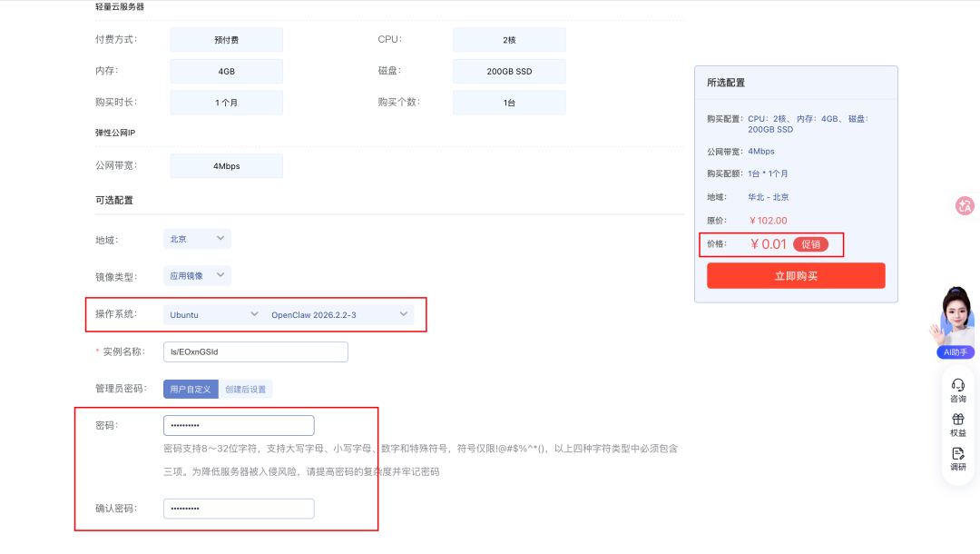Open the 镜像类型 image type dropdown

tap(196, 275)
